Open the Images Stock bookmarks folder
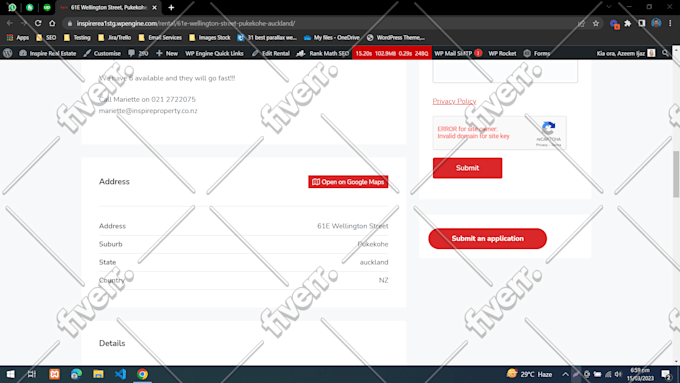This screenshot has height=383, width=680. click(x=210, y=38)
